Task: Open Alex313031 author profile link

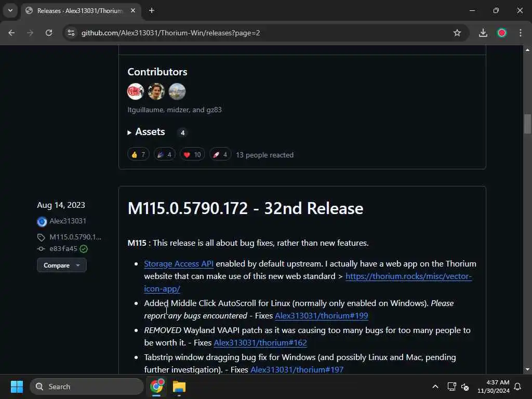Action: [x=68, y=221]
